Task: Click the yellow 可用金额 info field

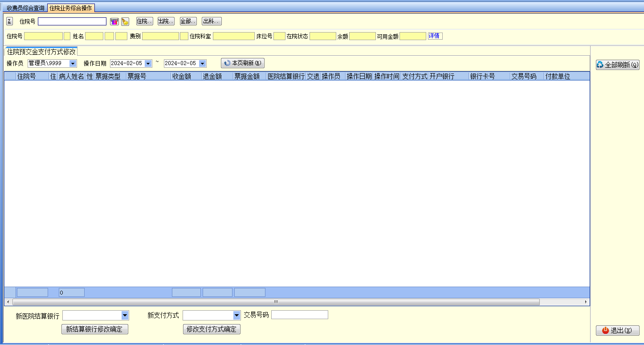Action: (x=413, y=37)
